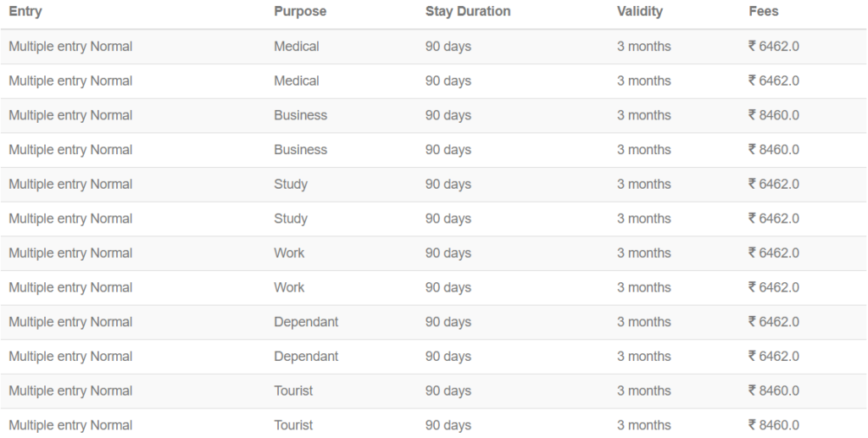Select the second Dependant purpose cell

click(x=306, y=357)
